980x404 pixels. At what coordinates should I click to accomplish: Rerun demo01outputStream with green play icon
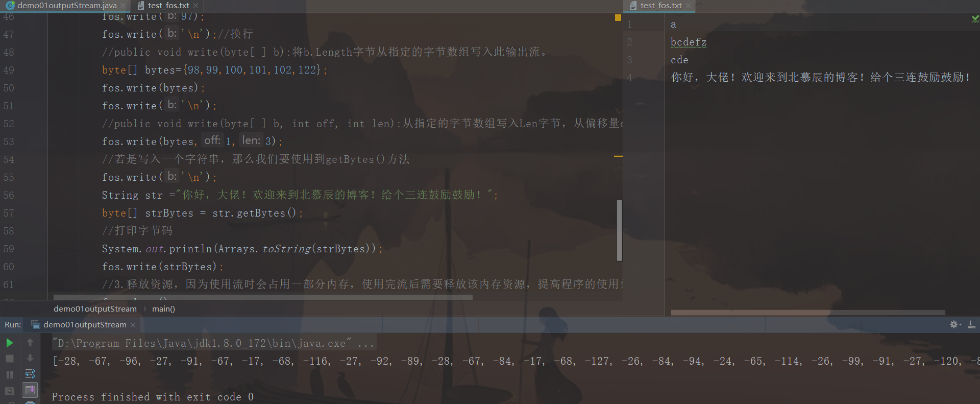point(10,343)
